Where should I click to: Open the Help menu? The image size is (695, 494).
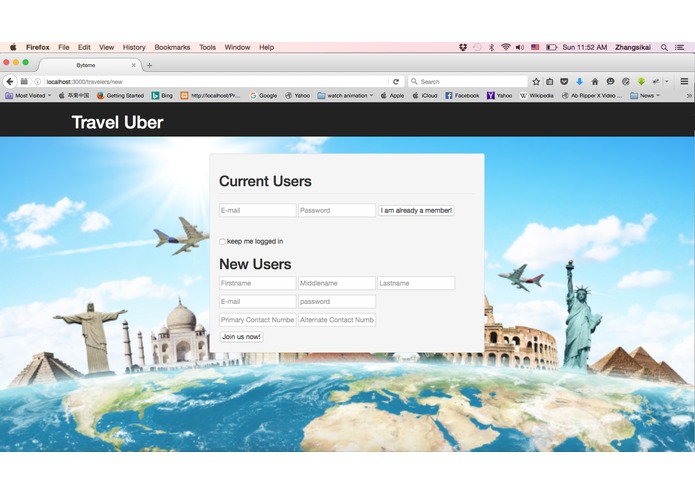pos(266,47)
